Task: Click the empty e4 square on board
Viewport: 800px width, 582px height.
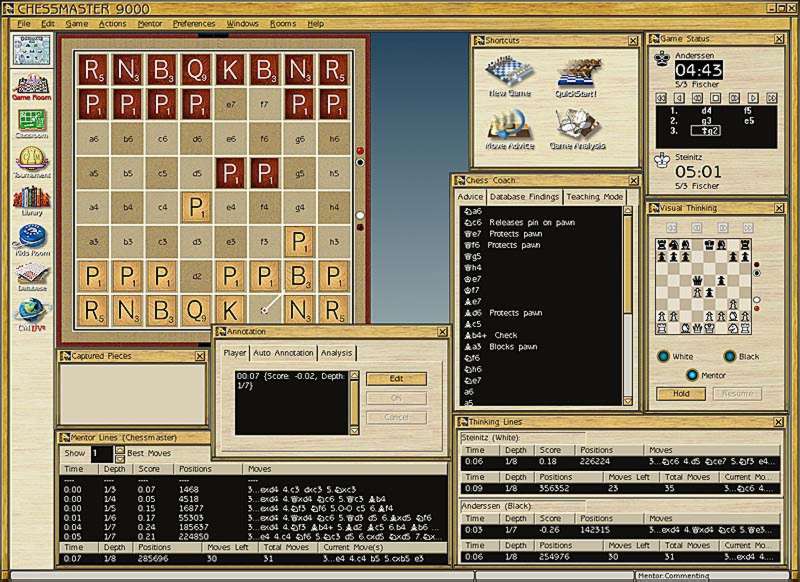Action: (x=231, y=207)
